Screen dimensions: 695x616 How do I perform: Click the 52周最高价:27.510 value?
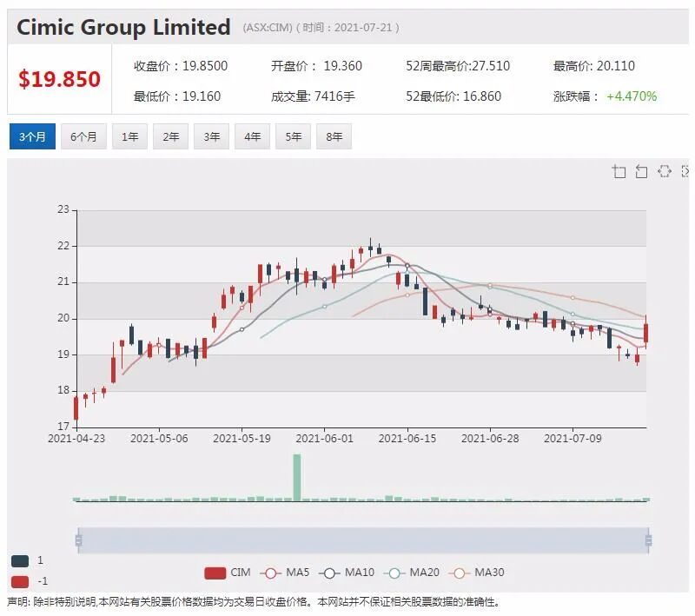point(458,66)
